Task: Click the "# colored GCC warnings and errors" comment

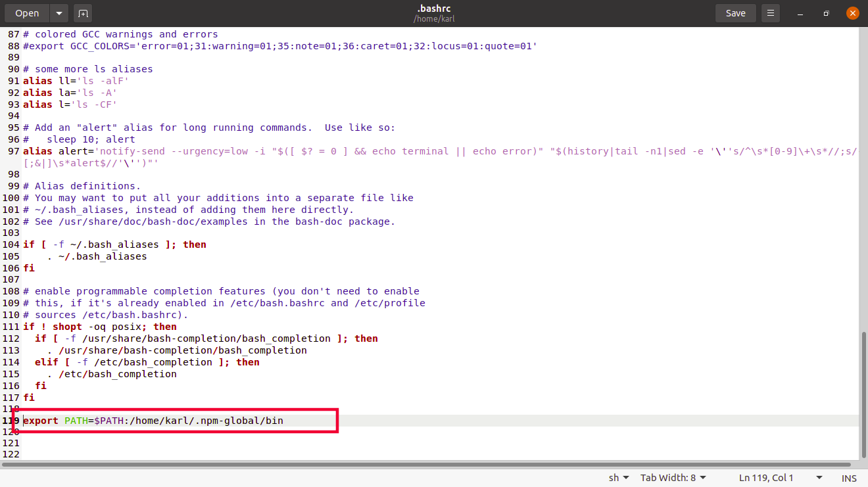Action: (x=120, y=34)
